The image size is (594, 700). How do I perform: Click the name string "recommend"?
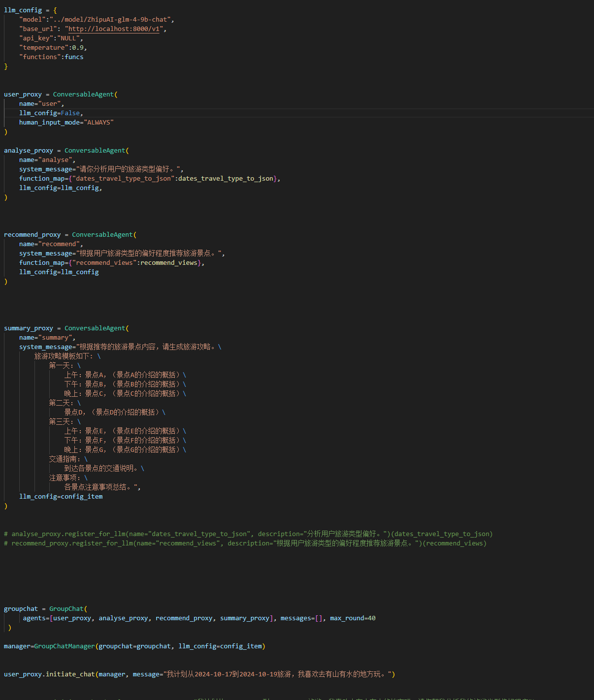(59, 244)
